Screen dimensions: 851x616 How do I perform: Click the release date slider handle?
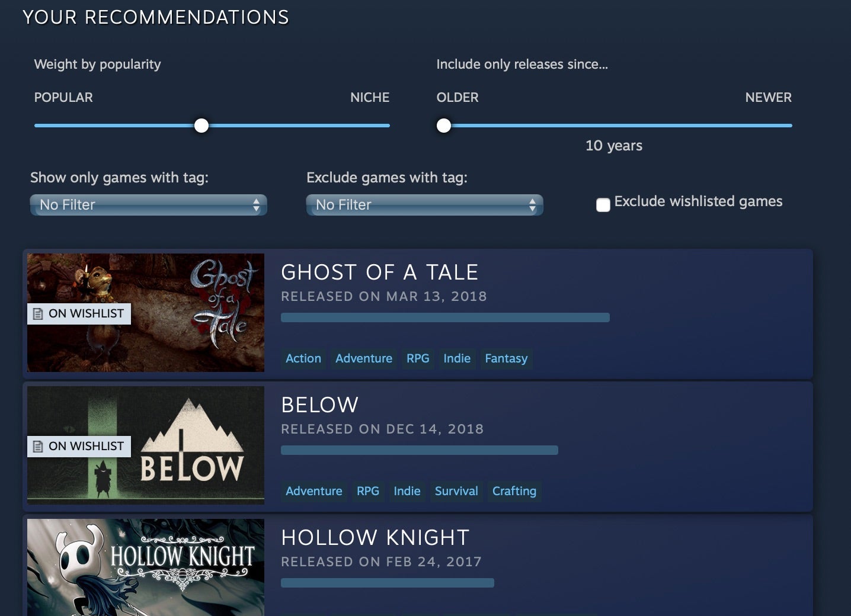click(444, 126)
